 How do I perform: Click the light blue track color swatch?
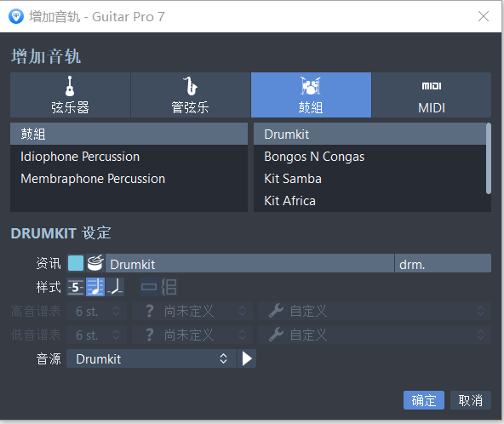click(76, 263)
